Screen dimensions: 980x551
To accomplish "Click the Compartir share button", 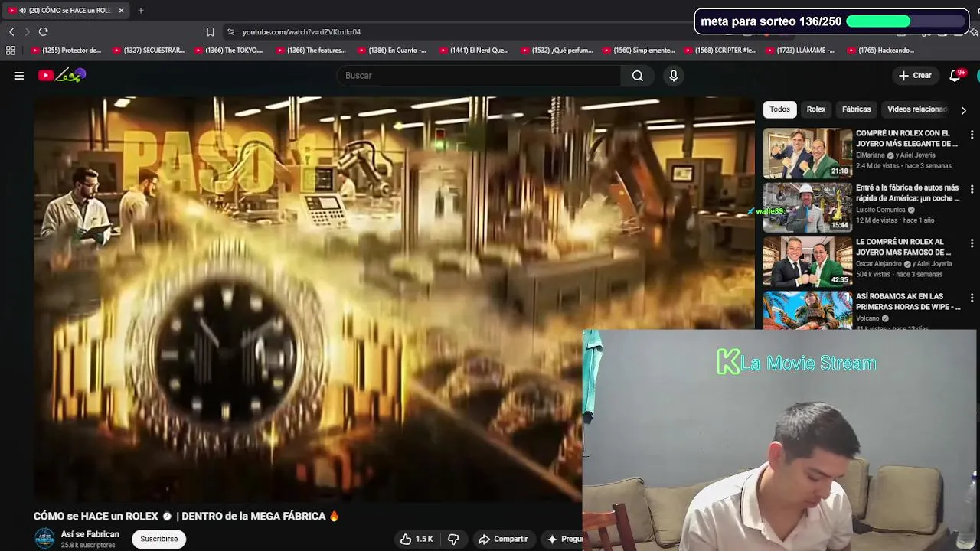I will click(503, 539).
